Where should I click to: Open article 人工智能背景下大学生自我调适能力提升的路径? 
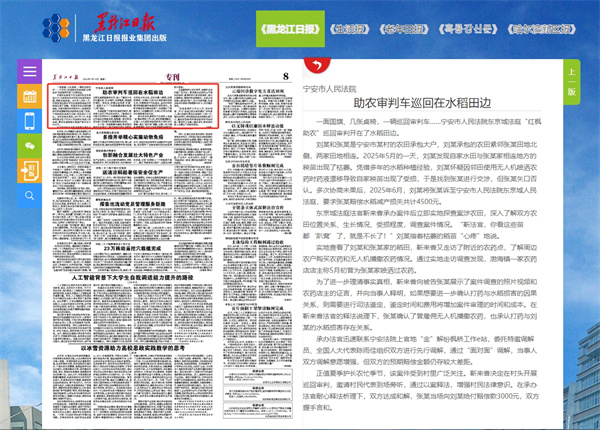[132, 277]
